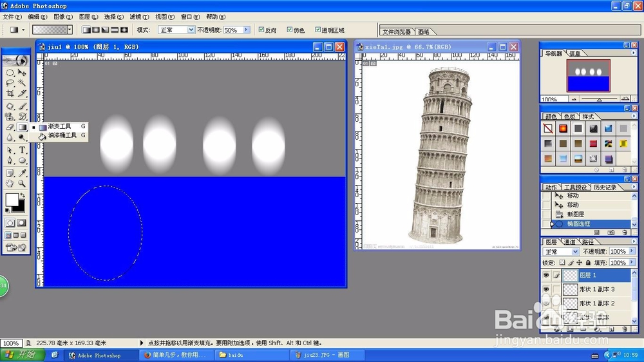The width and height of the screenshot is (644, 362).
Task: Switch to Quick Mask mode
Action: coord(22,223)
